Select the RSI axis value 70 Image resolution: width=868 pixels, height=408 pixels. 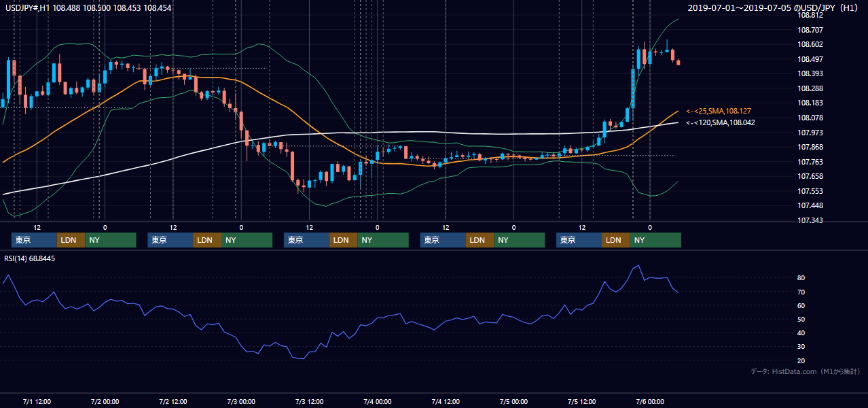click(801, 292)
